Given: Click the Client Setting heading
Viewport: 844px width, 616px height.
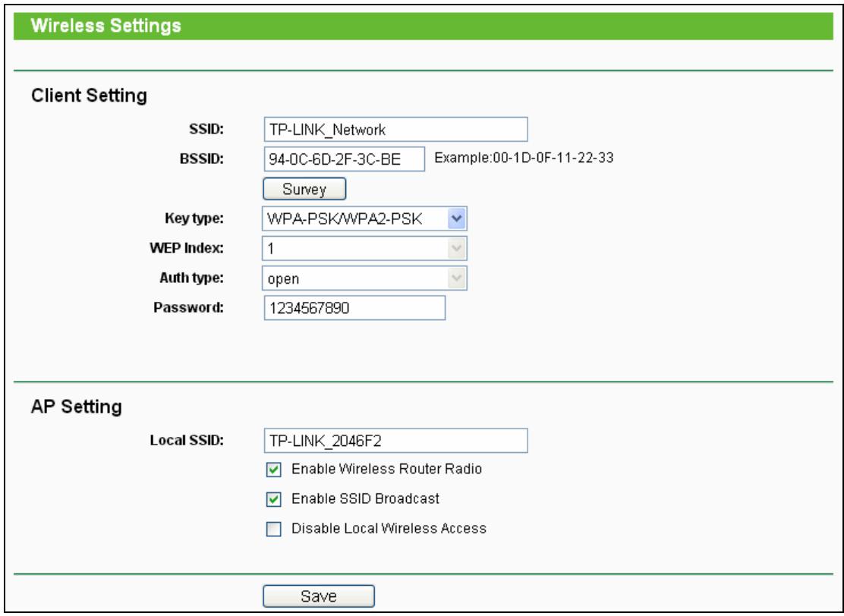Looking at the screenshot, I should pos(90,96).
